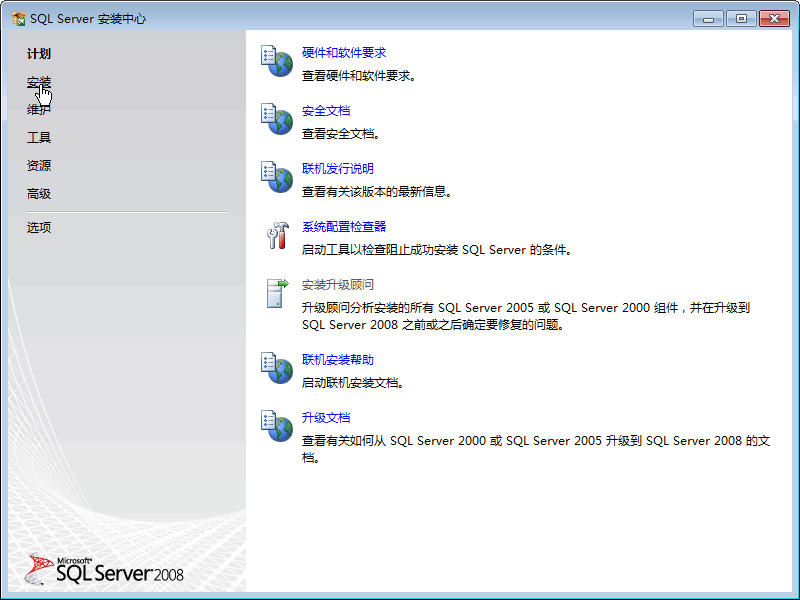Open the 选项 page
Screen dimensions: 800x600
(x=39, y=228)
